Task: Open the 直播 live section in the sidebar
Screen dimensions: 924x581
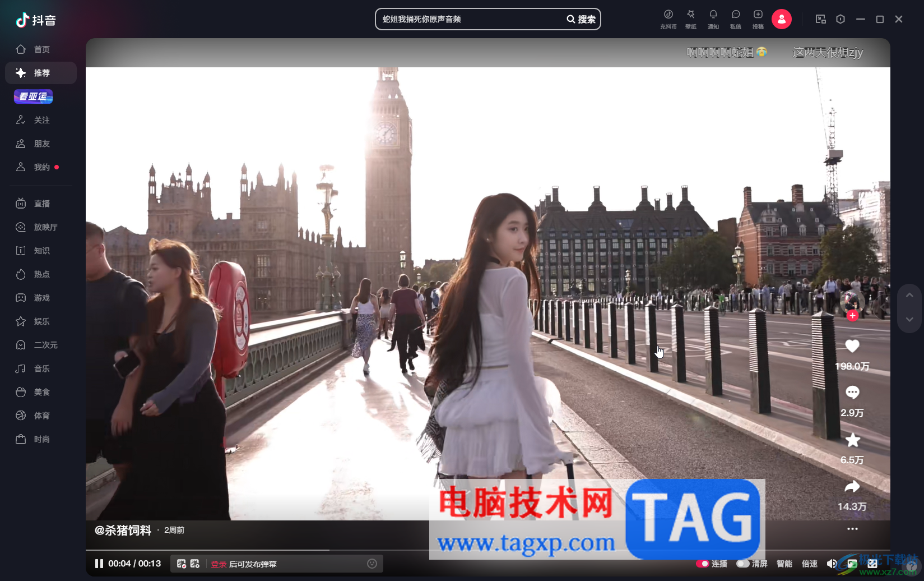Action: 41,204
